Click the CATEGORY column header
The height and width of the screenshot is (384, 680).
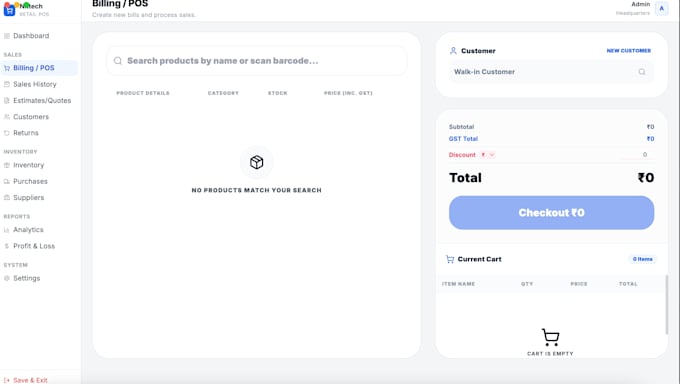223,93
